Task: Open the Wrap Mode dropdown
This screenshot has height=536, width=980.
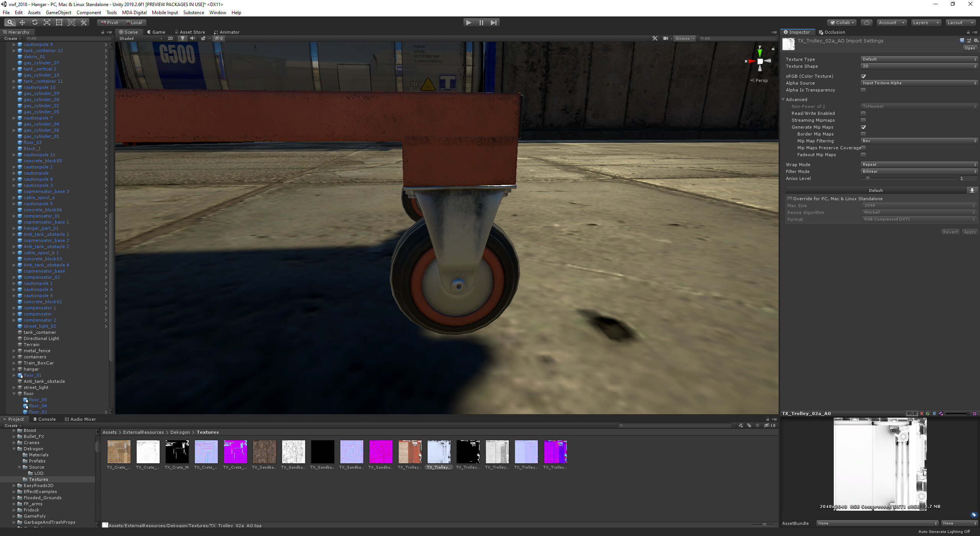Action: (919, 164)
